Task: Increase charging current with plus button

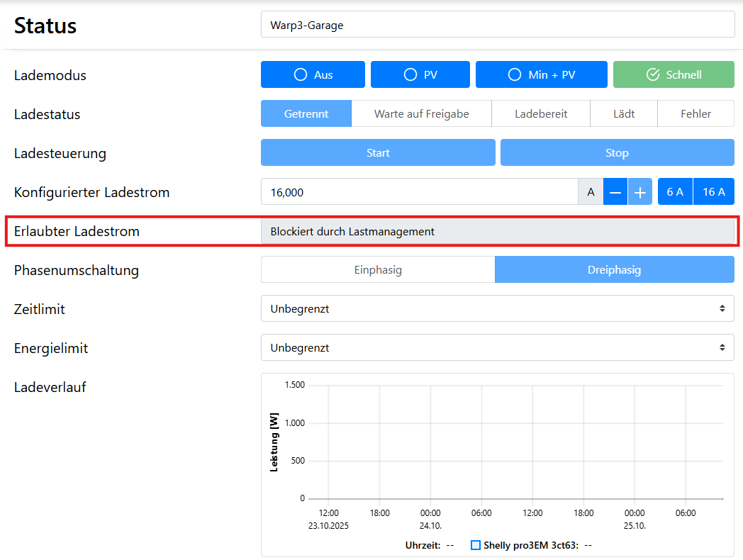Action: pos(639,192)
